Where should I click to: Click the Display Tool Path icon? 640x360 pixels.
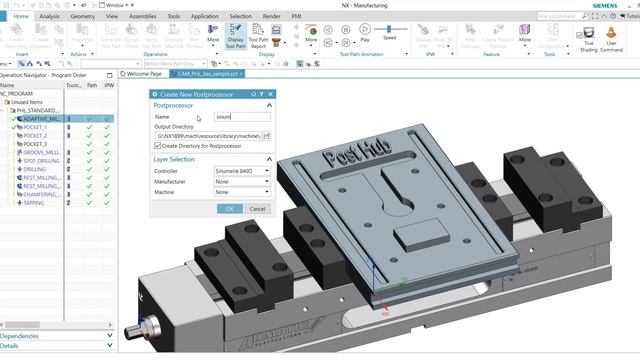pyautogui.click(x=236, y=36)
